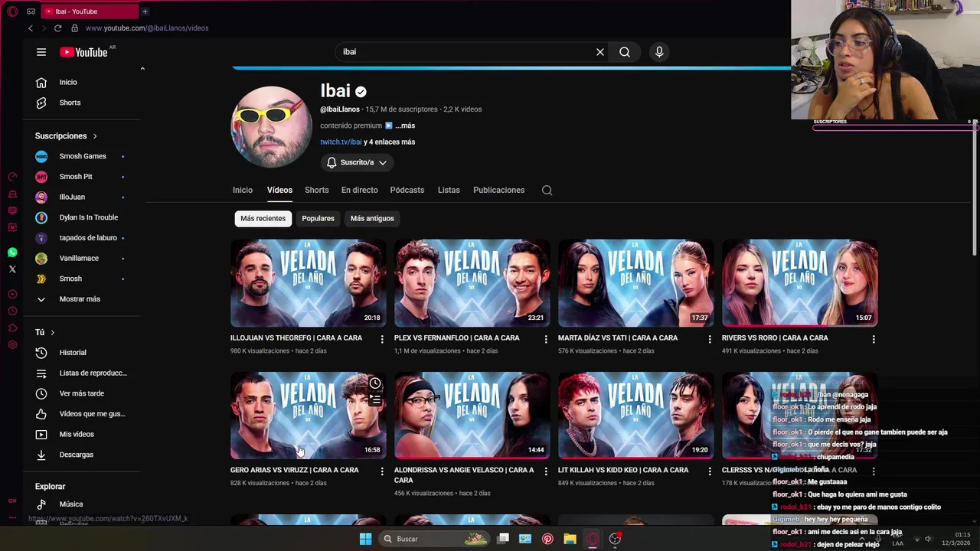
Task: Switch to Listas channel tab
Action: click(449, 190)
